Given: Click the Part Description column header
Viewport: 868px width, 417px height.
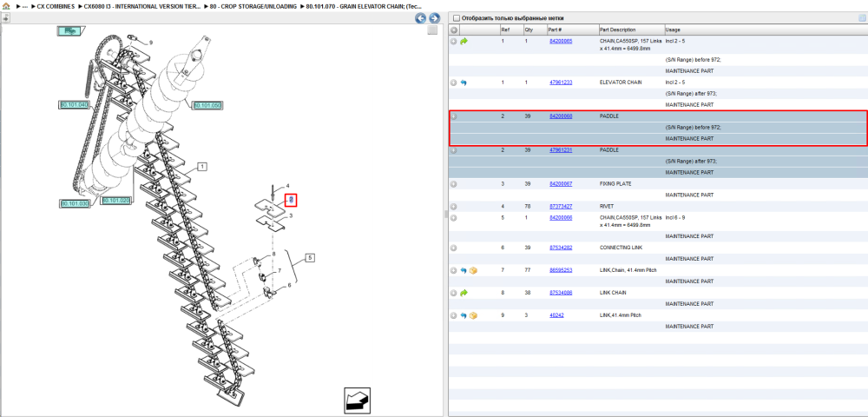Looking at the screenshot, I should click(x=617, y=30).
